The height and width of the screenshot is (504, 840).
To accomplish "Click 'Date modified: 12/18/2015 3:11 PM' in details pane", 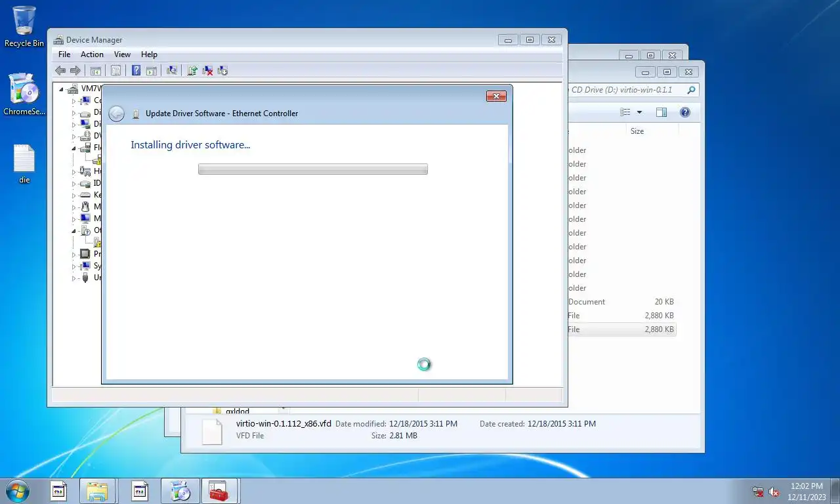I will click(396, 424).
